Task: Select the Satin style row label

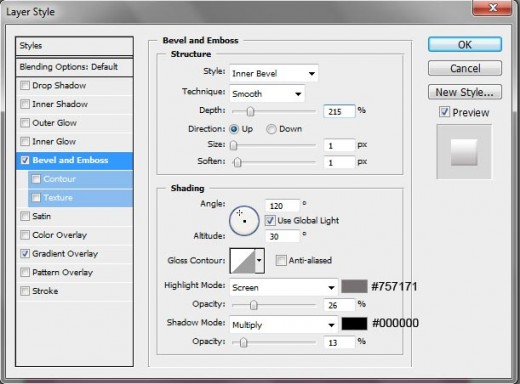Action: point(42,216)
